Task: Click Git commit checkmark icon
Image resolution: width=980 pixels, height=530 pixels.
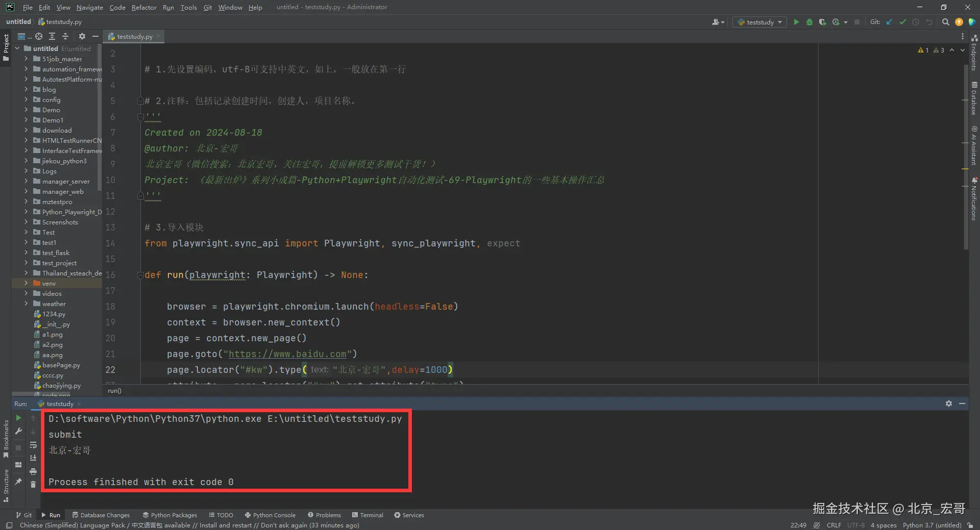Action: coord(902,22)
